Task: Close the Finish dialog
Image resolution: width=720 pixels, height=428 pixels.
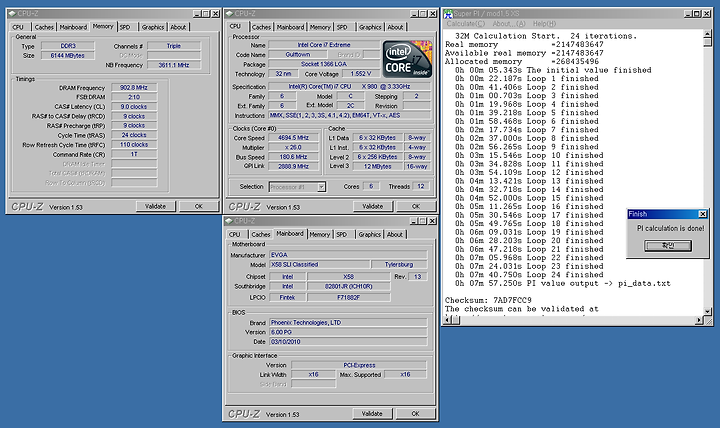Action: click(x=703, y=214)
